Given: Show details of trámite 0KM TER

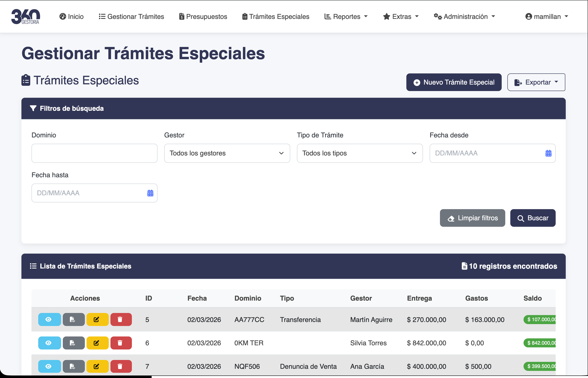Looking at the screenshot, I should pos(49,343).
